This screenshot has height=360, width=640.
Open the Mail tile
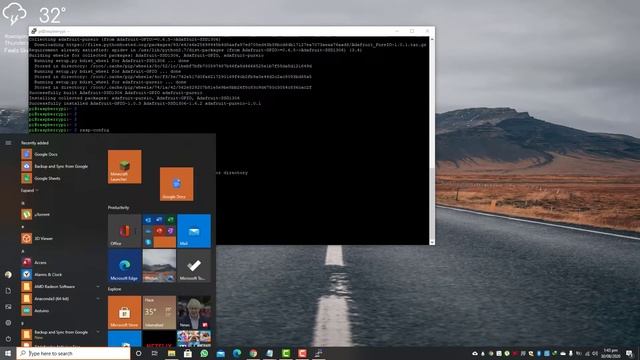coord(194,231)
